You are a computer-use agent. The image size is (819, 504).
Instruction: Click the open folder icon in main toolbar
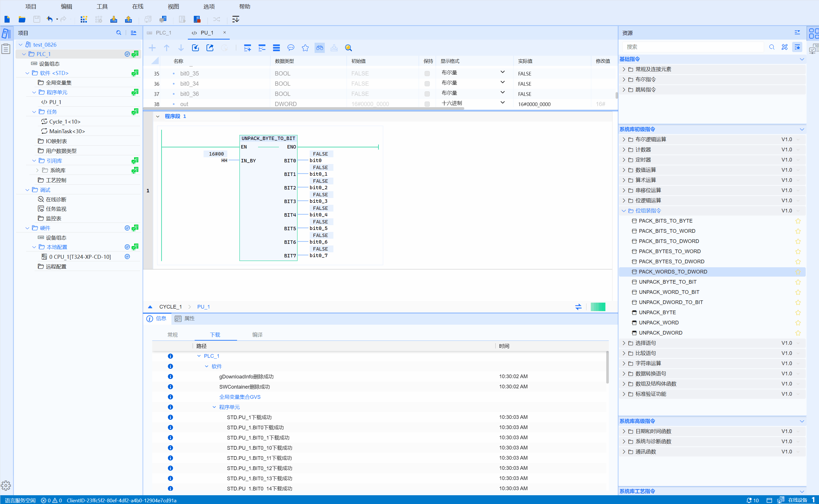22,19
